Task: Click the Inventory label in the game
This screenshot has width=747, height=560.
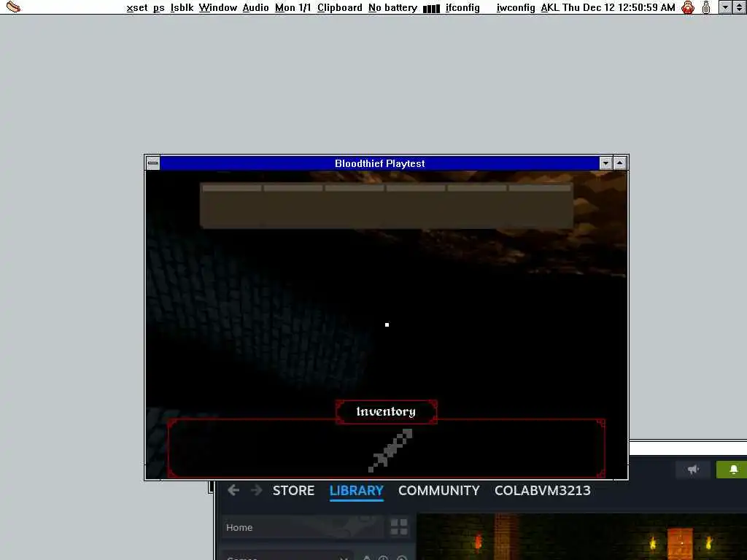Action: click(386, 411)
